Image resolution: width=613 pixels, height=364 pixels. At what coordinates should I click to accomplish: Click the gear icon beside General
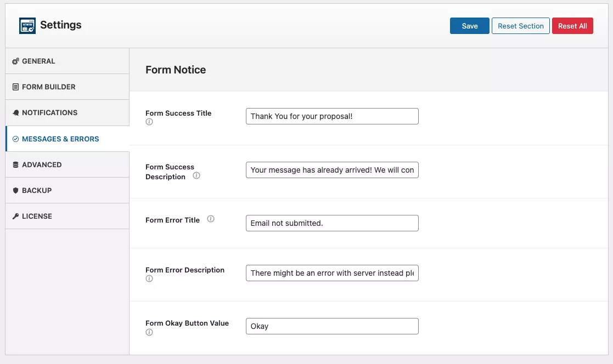coord(15,61)
